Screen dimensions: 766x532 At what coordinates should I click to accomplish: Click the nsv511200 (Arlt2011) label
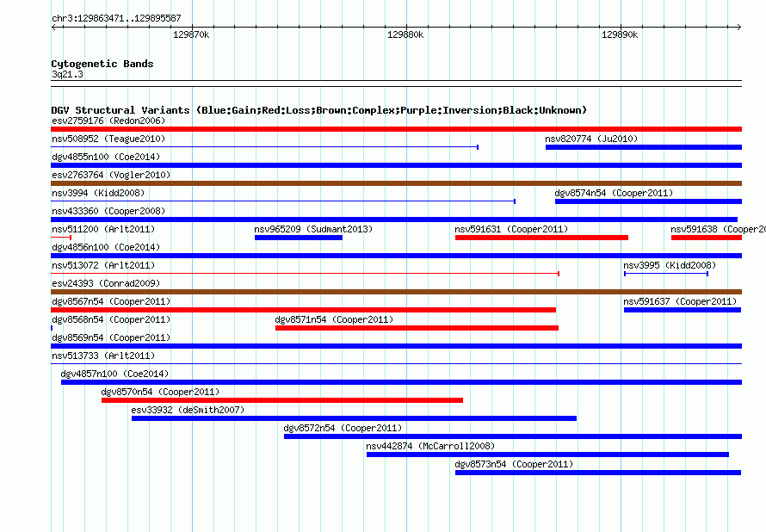point(103,229)
